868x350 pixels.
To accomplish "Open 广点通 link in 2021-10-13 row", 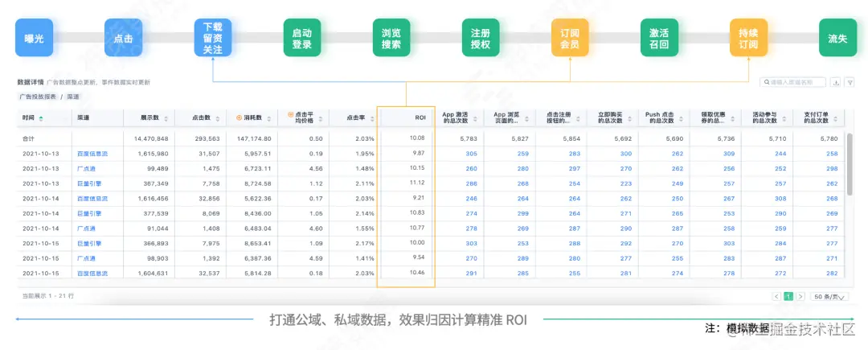I will click(x=87, y=168).
